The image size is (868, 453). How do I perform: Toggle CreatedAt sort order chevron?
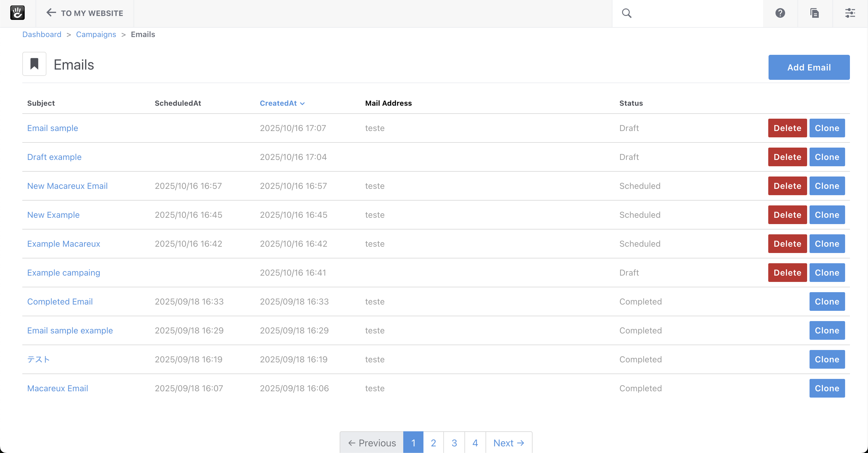point(302,103)
